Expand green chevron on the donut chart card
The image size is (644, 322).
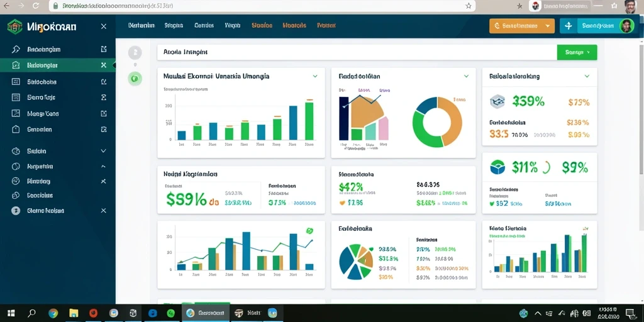(x=466, y=76)
